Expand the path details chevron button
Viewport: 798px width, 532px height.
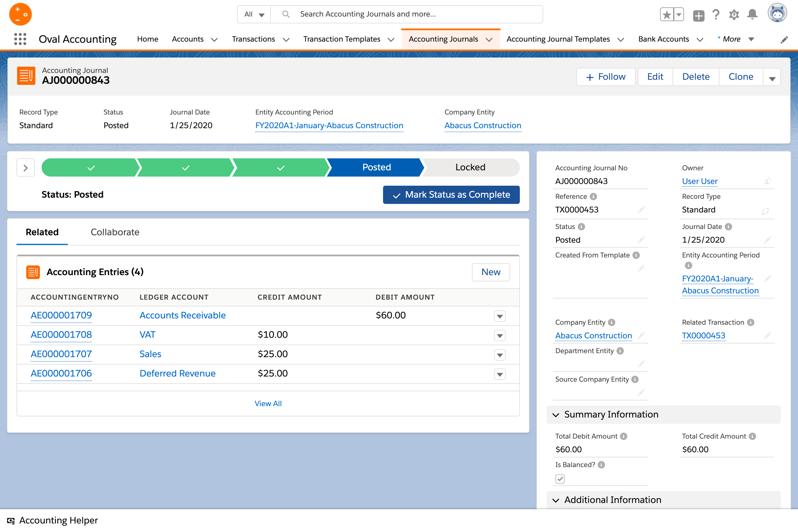[25, 168]
